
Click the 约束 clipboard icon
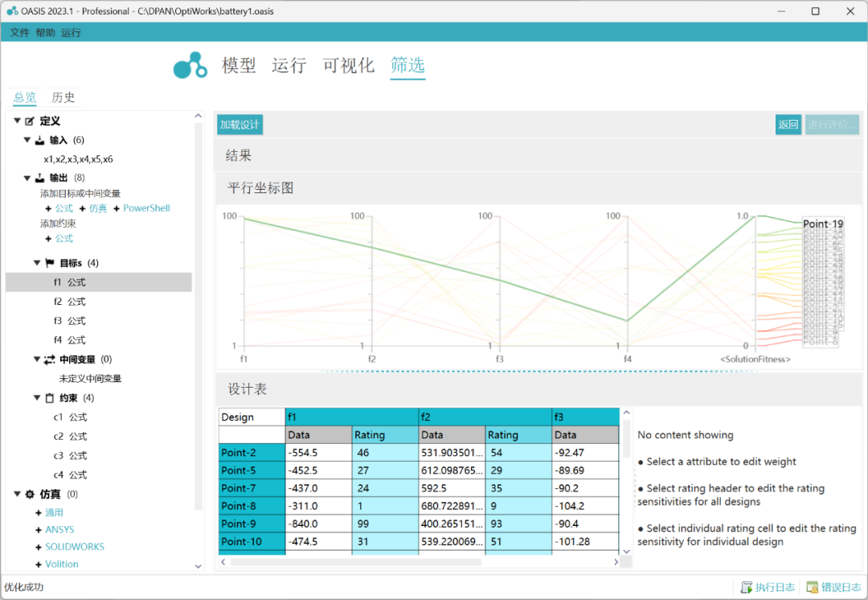tap(50, 398)
